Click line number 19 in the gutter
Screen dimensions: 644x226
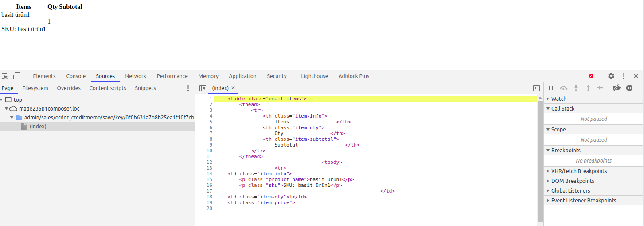pos(210,202)
